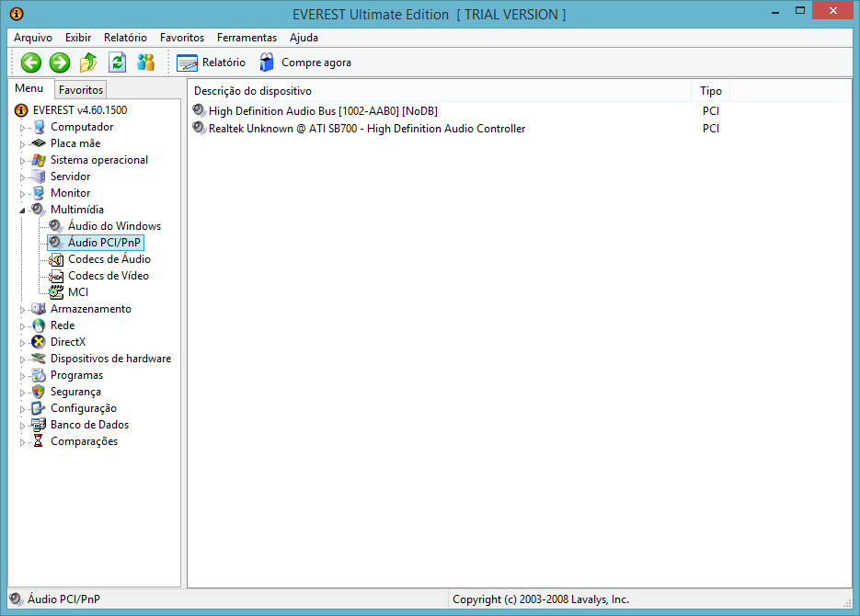Minimize the EVEREST window

pos(775,12)
